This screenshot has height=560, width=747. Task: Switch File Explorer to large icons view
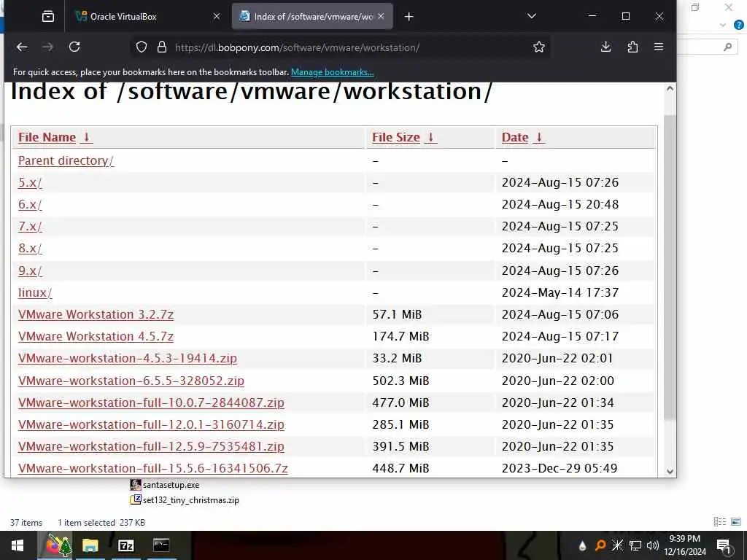[x=736, y=522]
